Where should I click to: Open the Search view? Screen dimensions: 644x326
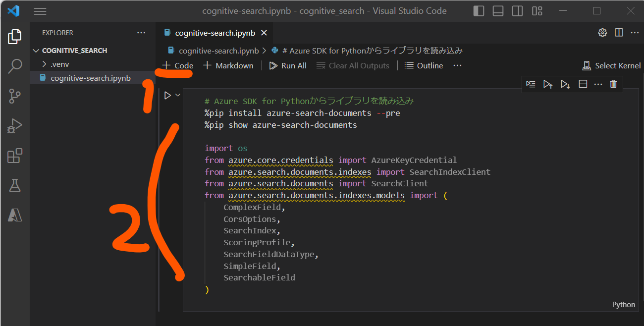tap(15, 66)
